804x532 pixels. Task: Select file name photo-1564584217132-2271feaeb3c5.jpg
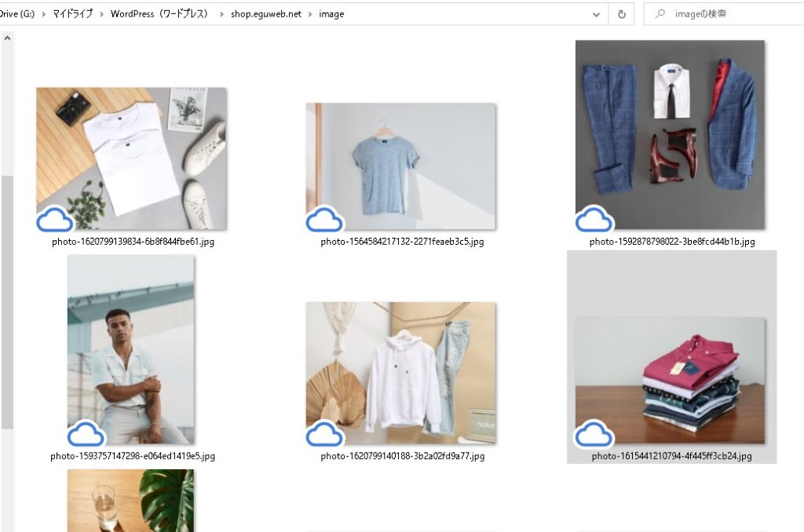click(x=402, y=242)
